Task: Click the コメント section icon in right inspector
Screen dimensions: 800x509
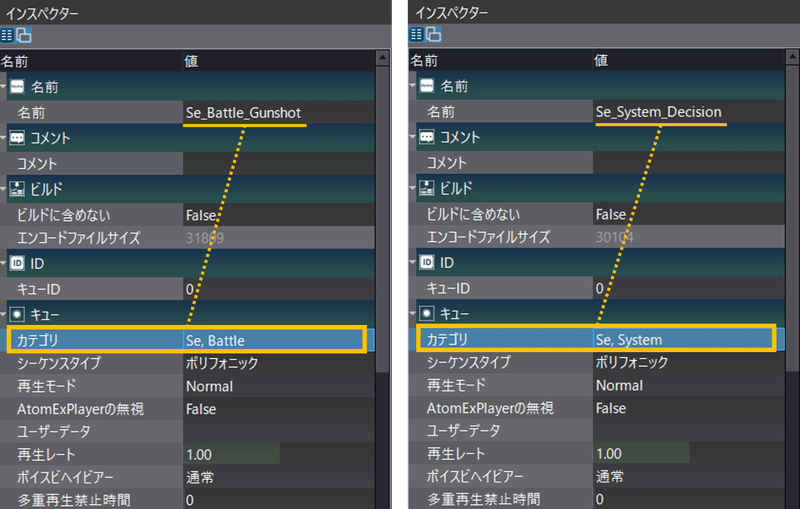Action: tap(427, 137)
